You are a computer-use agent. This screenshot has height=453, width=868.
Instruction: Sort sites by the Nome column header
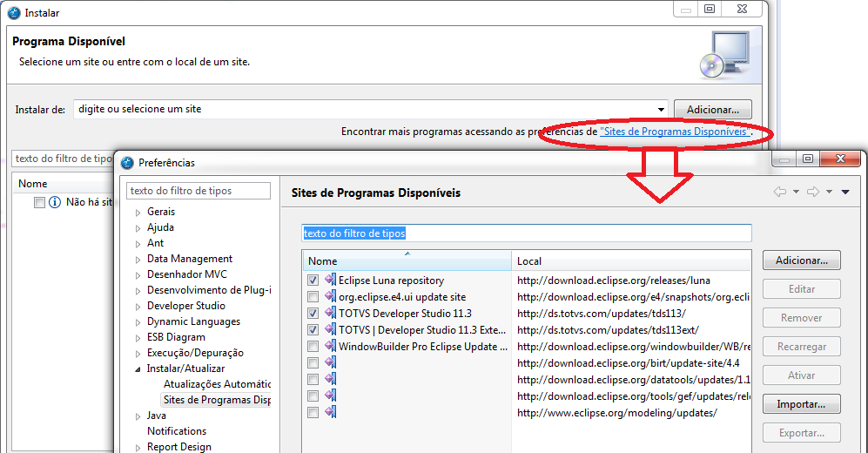click(407, 260)
